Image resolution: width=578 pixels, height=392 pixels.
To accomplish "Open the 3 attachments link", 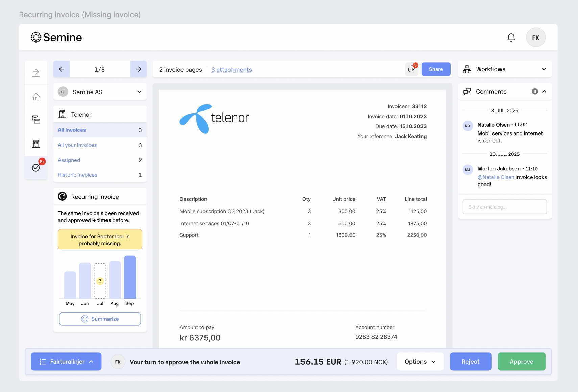I will coord(232,70).
